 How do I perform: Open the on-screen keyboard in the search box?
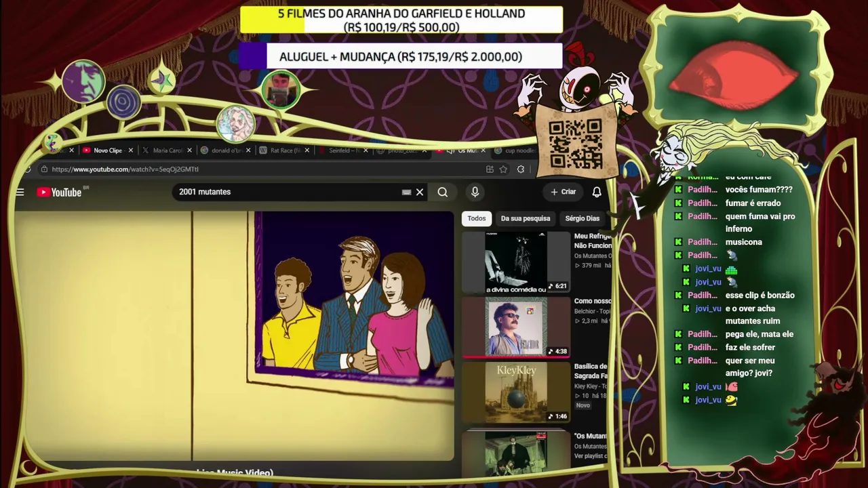406,192
